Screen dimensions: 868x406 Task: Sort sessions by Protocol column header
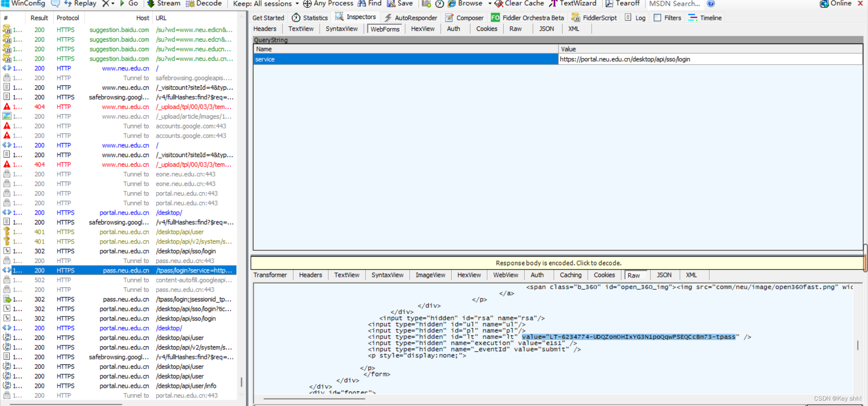(68, 18)
